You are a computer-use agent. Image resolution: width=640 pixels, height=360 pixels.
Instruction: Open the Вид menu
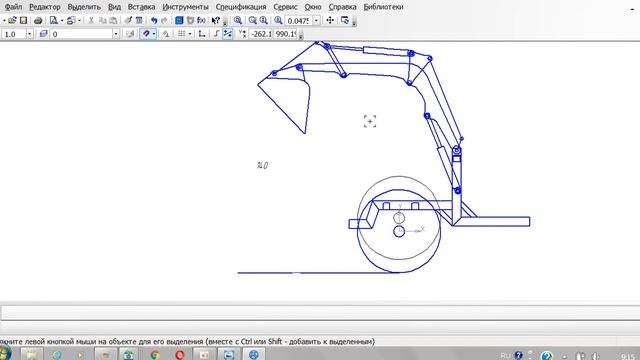pyautogui.click(x=114, y=7)
